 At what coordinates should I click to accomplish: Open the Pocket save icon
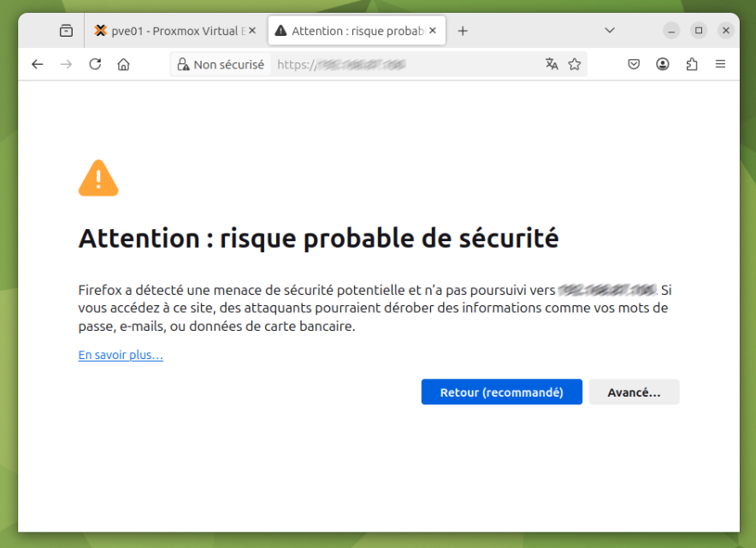634,64
